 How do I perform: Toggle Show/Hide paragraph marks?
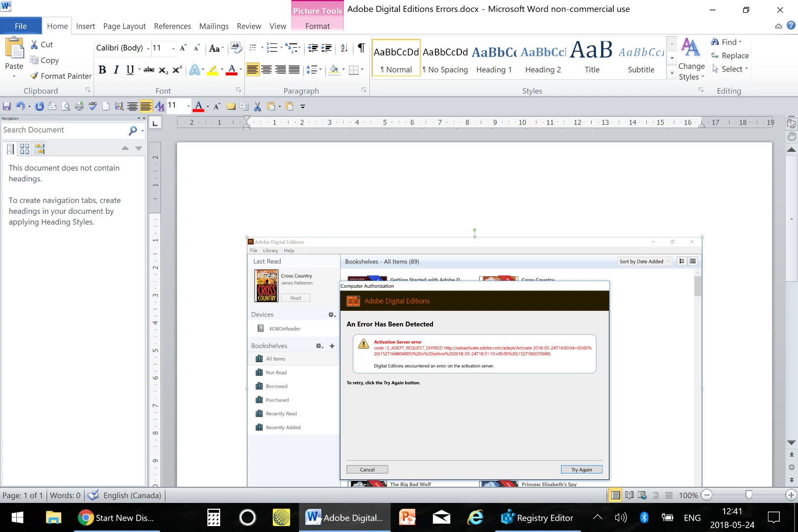pyautogui.click(x=361, y=48)
